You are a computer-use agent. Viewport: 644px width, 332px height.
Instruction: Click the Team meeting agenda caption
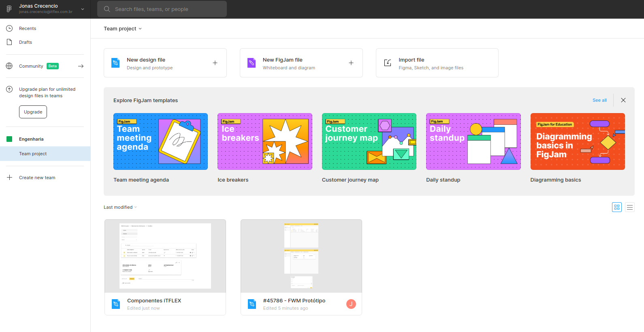(141, 180)
